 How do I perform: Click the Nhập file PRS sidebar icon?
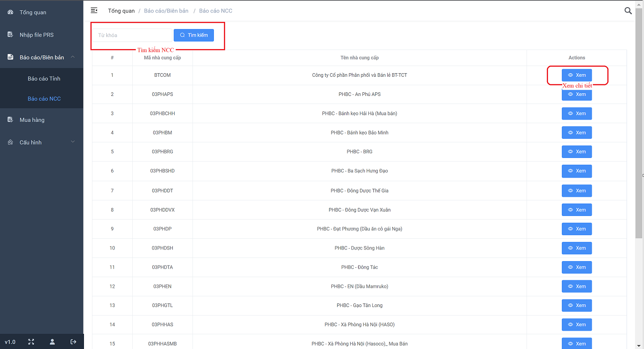pyautogui.click(x=10, y=35)
